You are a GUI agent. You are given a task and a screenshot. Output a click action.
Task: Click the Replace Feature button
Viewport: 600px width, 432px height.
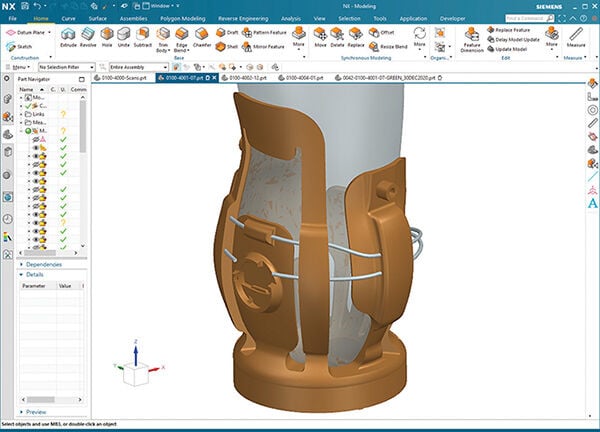click(514, 30)
